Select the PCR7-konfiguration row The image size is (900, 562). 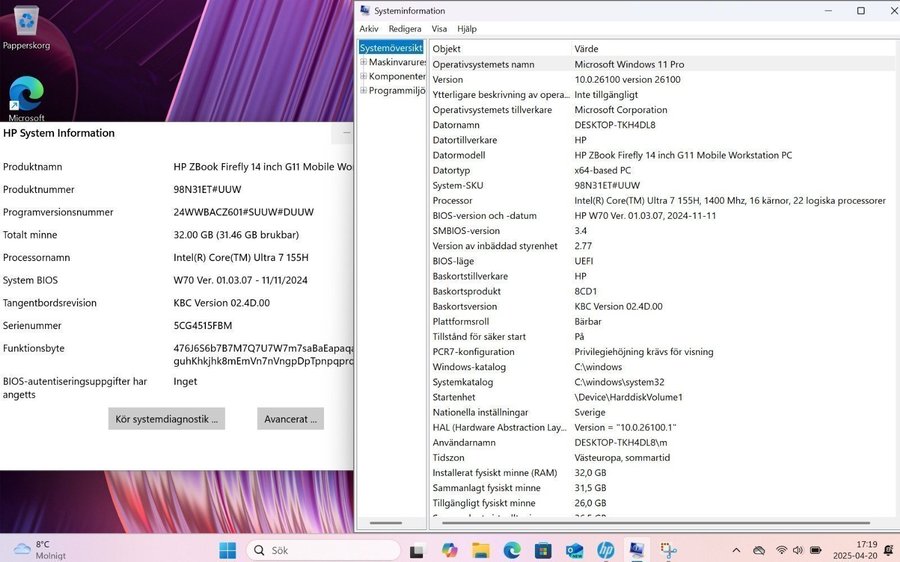point(663,351)
